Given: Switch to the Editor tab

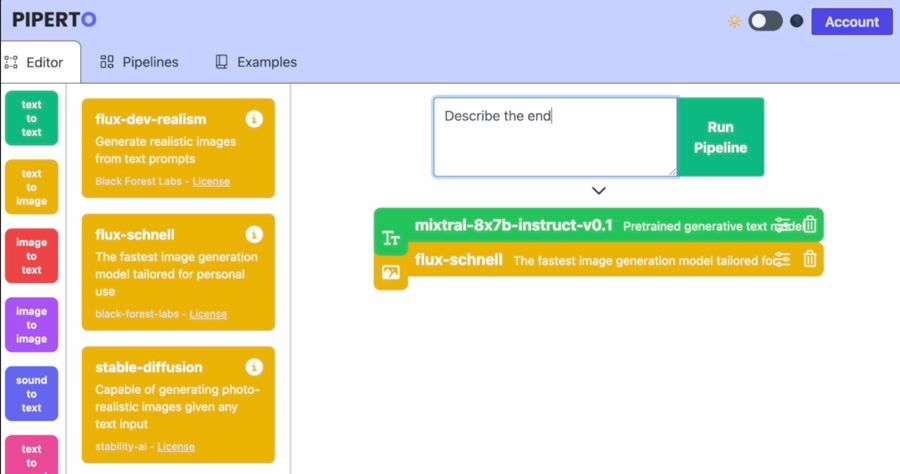Looking at the screenshot, I should 40,62.
